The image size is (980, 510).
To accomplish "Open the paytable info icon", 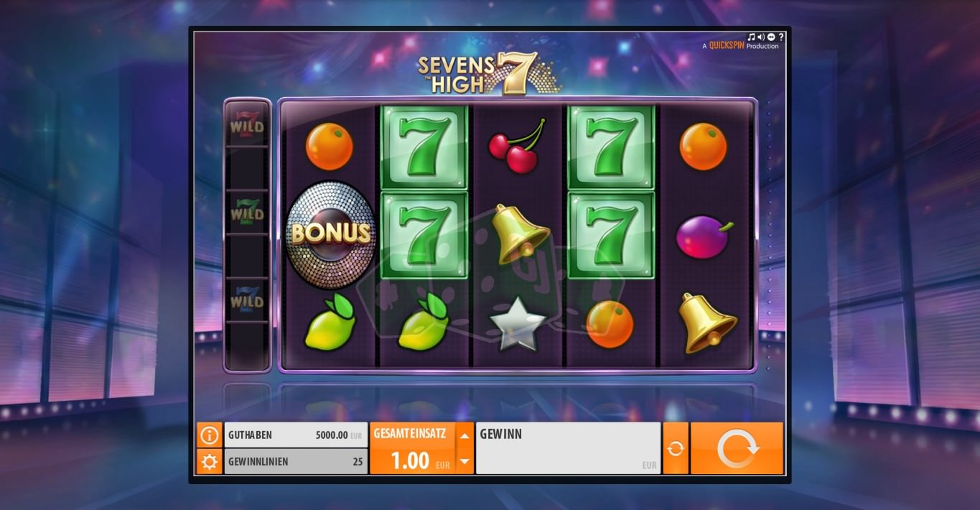I will coord(210,435).
